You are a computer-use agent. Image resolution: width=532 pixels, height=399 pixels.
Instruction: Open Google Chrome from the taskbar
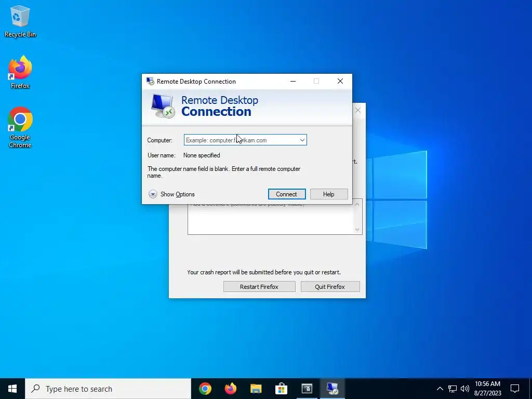[205, 389]
